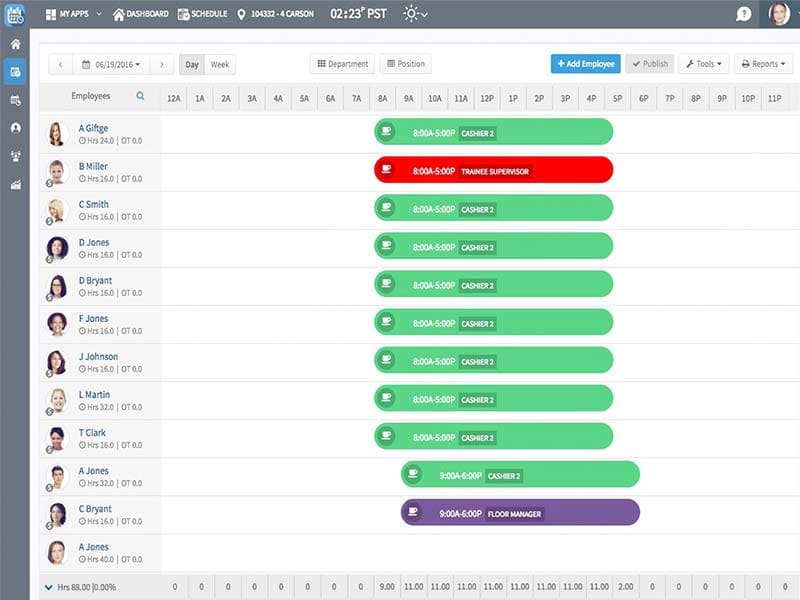Open the user avatar in top bar

[779, 14]
